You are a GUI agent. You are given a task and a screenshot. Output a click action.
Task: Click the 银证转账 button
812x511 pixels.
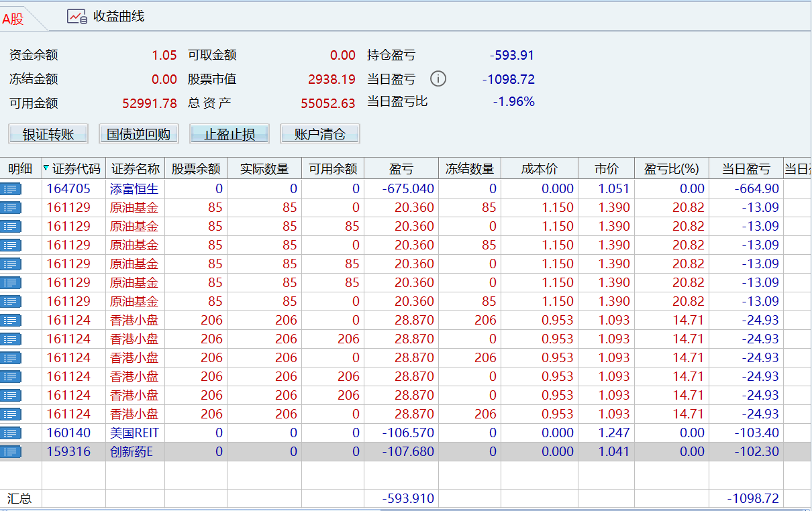48,134
